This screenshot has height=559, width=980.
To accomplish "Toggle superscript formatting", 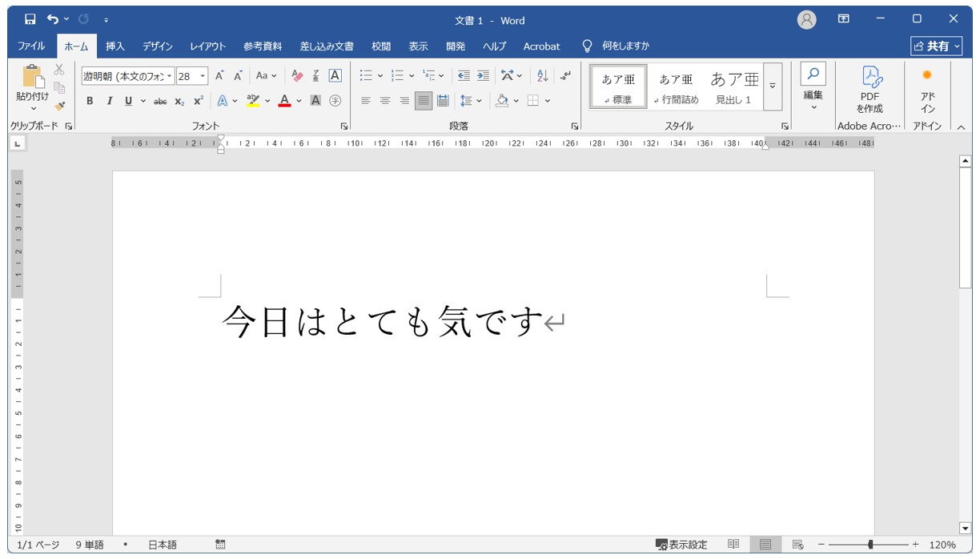I will click(199, 101).
